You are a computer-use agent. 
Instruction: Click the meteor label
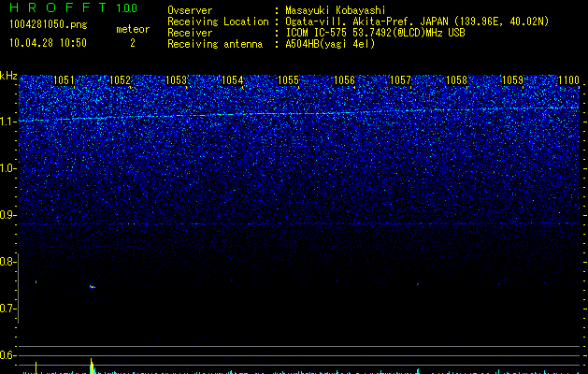133,29
